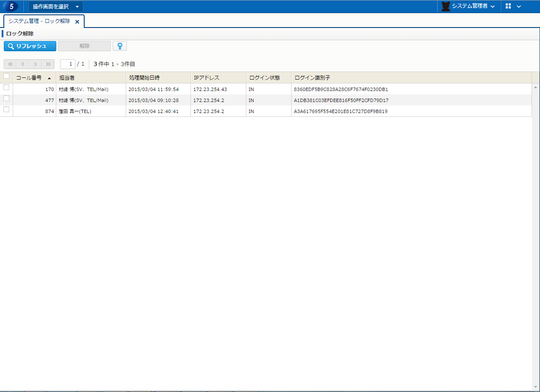Check the row for call number 170

click(x=6, y=87)
